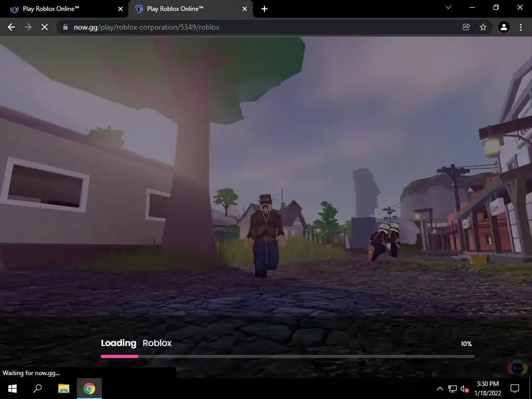The image size is (532, 399).
Task: Close the second Play Roblox Online tab
Action: point(245,9)
